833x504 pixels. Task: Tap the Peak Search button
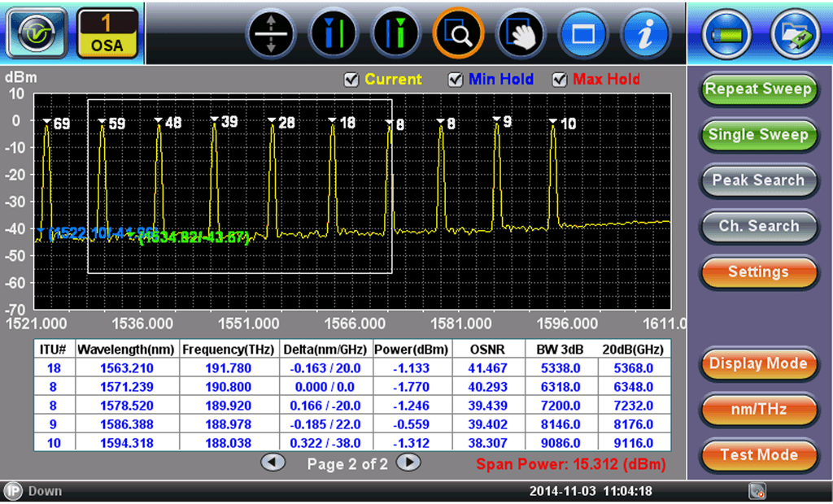pyautogui.click(x=758, y=180)
